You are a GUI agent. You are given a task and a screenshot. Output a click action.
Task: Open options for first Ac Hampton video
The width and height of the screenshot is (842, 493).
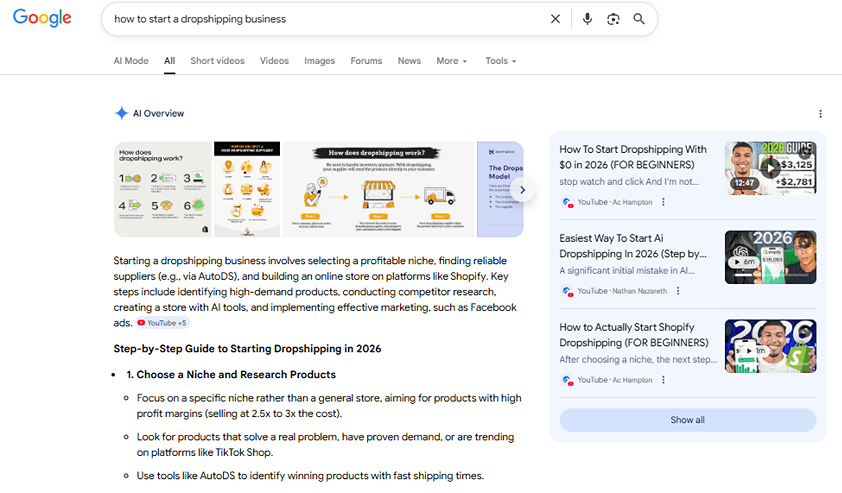[663, 202]
